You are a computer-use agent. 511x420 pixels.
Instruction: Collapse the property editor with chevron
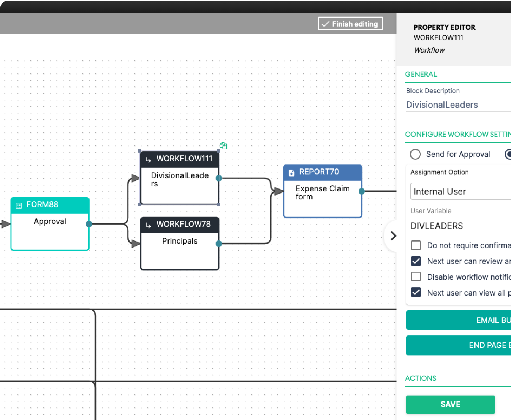[393, 236]
